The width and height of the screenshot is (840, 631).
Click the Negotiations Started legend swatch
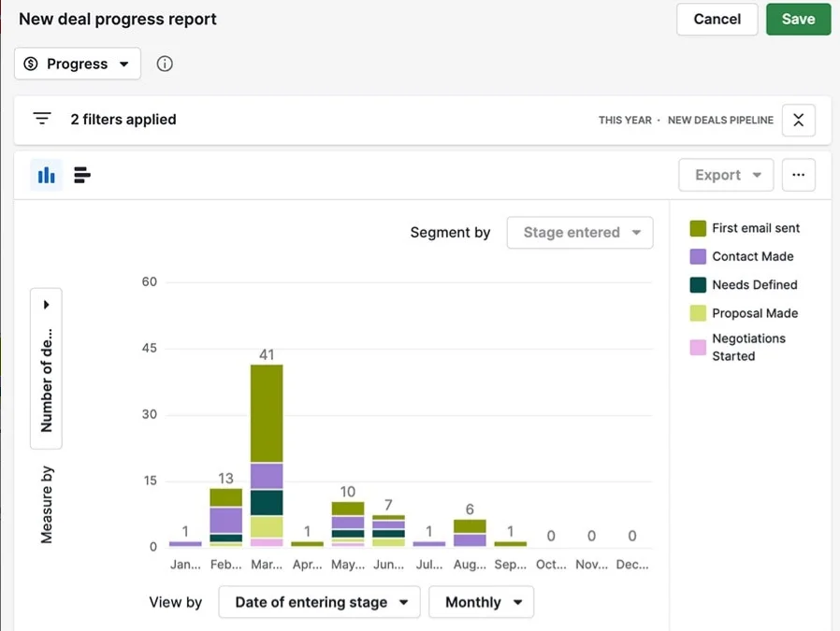[698, 347]
